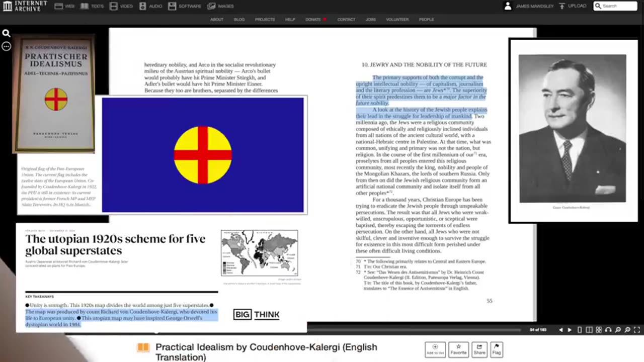Zoom in on the book page
644x362 pixels.
tap(627, 330)
